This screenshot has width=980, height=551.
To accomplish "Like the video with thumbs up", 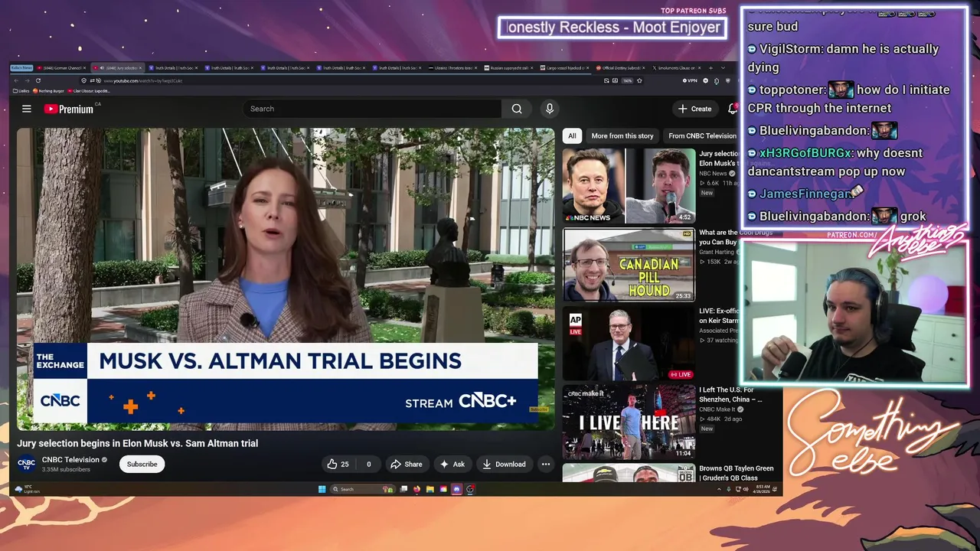I will [338, 464].
